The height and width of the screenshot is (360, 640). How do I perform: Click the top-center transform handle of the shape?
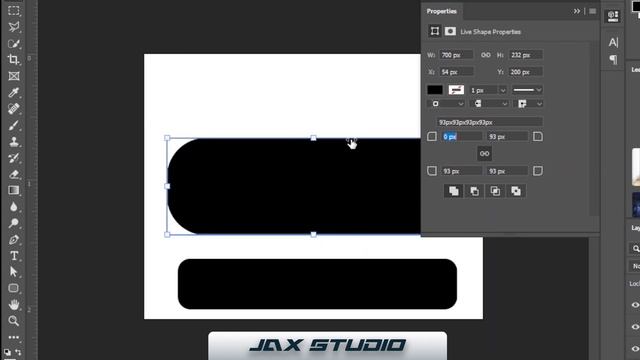pyautogui.click(x=313, y=138)
